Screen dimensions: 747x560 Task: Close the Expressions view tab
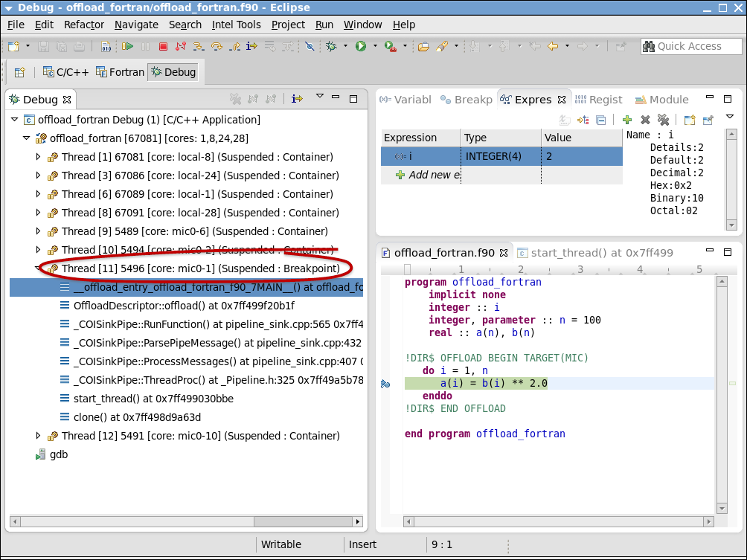point(562,100)
